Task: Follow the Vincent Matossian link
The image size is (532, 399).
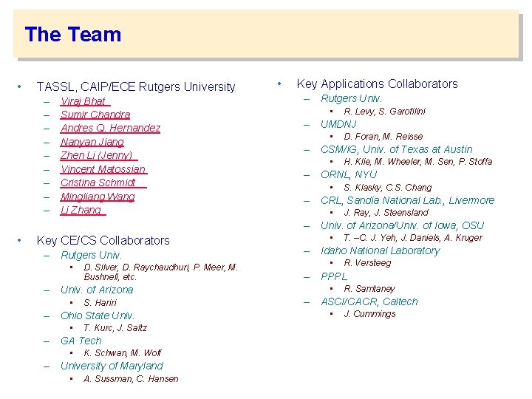Action: [104, 169]
